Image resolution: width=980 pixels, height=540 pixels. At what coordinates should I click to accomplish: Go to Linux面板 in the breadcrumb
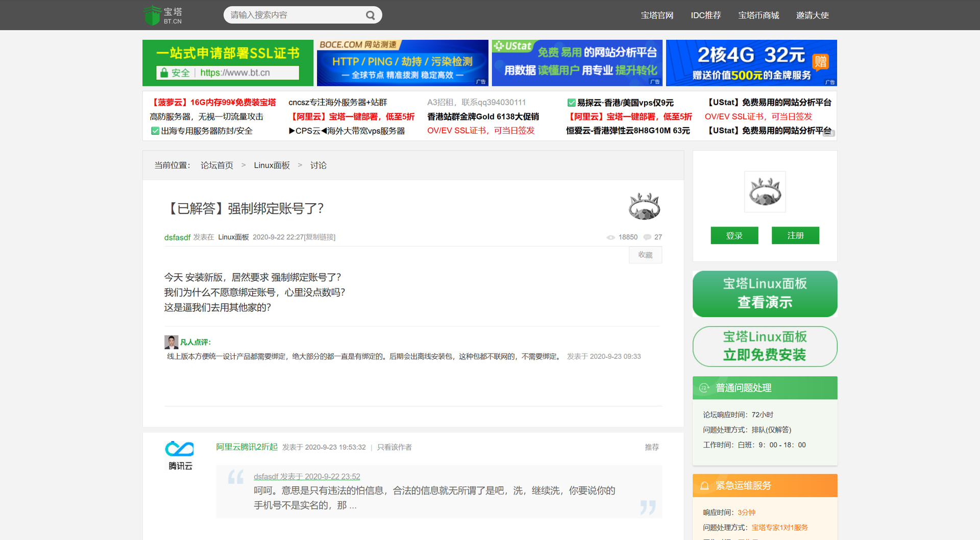coord(272,165)
